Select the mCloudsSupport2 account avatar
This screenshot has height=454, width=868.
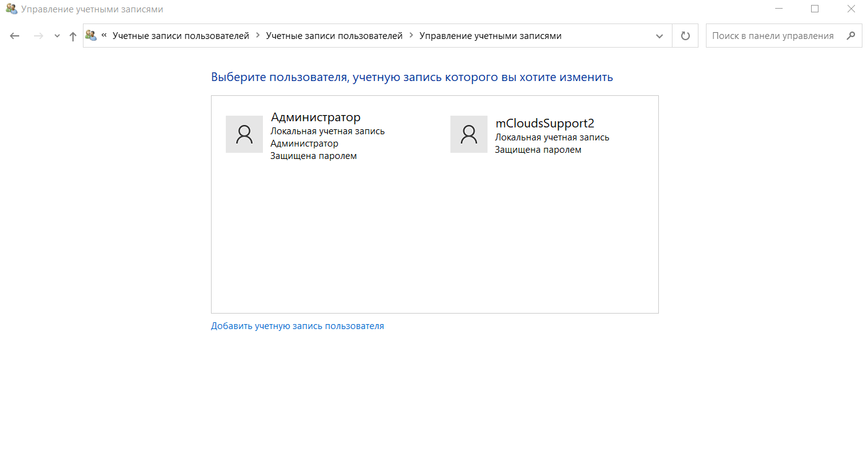pyautogui.click(x=469, y=134)
